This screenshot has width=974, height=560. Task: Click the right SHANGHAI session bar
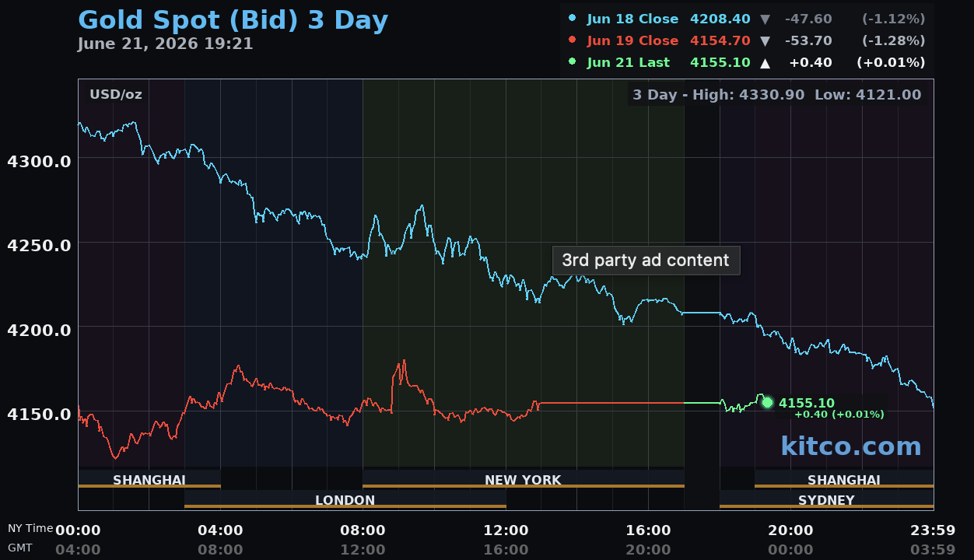(x=844, y=479)
